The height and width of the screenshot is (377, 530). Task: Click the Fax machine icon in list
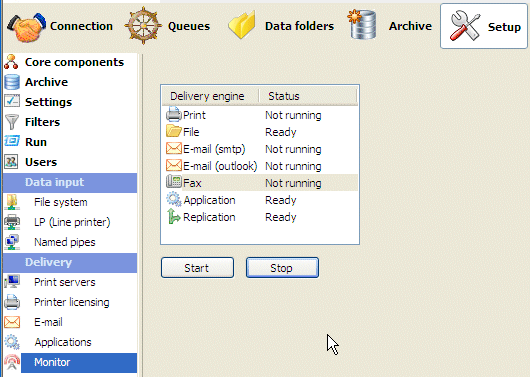174,182
